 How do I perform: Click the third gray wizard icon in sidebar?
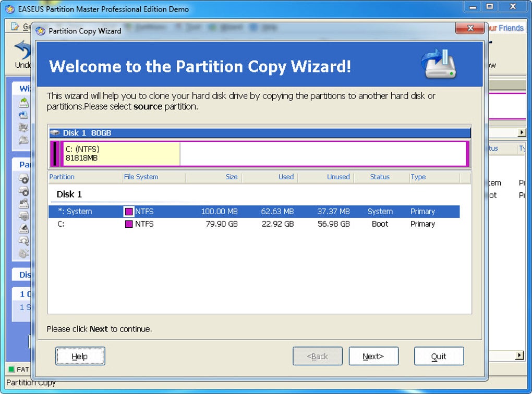[24, 128]
